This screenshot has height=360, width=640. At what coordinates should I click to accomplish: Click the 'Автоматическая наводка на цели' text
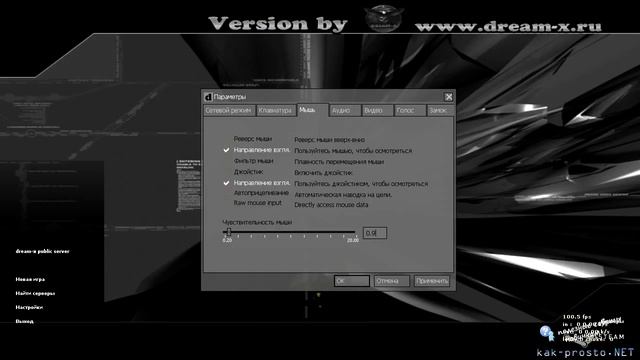point(343,195)
